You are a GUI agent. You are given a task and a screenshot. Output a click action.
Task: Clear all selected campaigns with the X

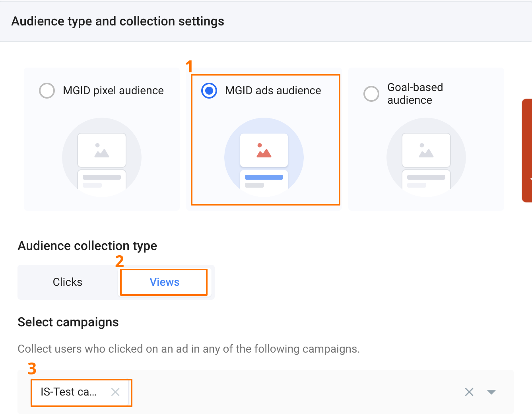[469, 392]
